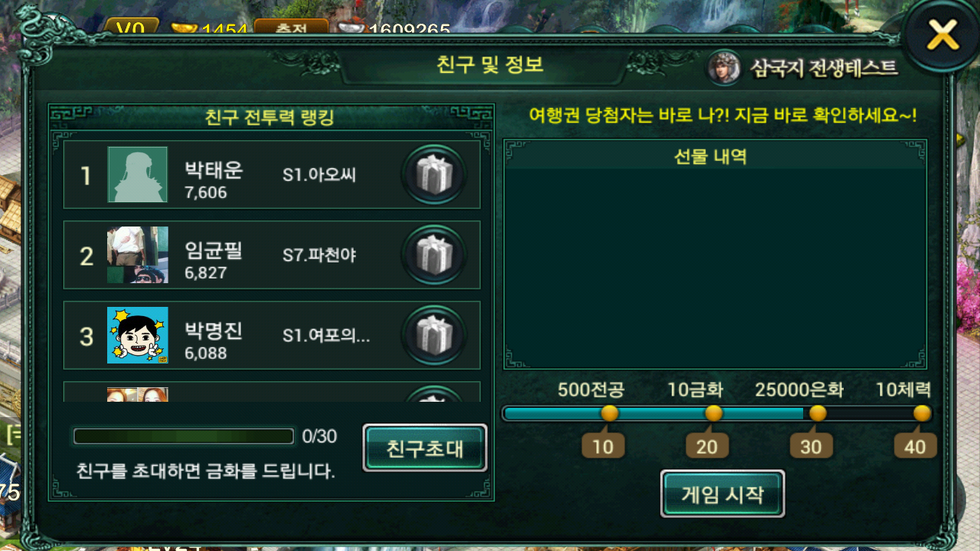
Task: Start the game with 게임 시작
Action: point(722,494)
